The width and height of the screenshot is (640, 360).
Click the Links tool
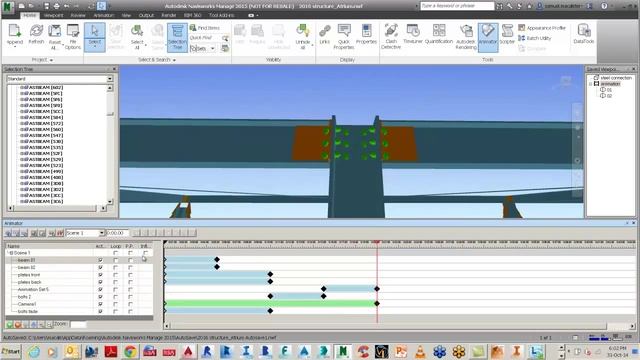click(x=324, y=34)
